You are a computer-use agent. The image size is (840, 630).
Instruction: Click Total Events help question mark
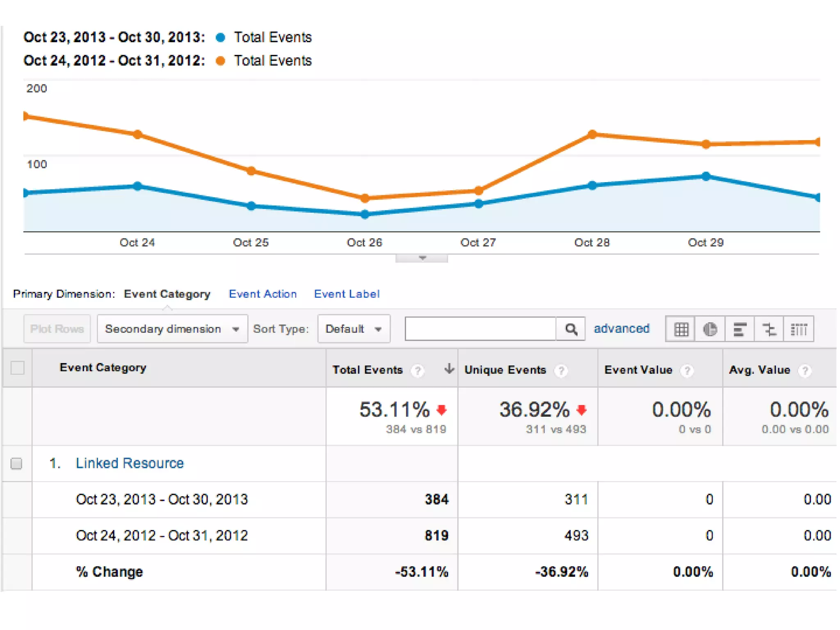tap(418, 371)
